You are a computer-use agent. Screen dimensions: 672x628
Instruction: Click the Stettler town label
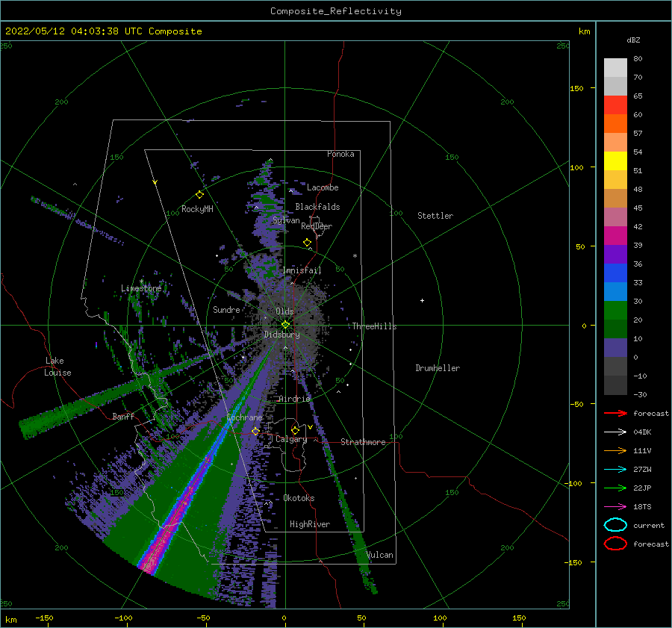coord(435,216)
